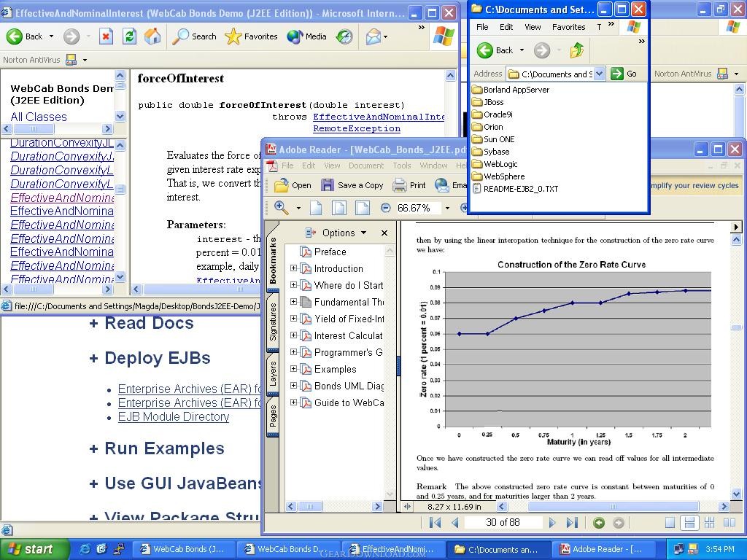
Task: Expand the Introduction bookmark
Action: click(294, 268)
